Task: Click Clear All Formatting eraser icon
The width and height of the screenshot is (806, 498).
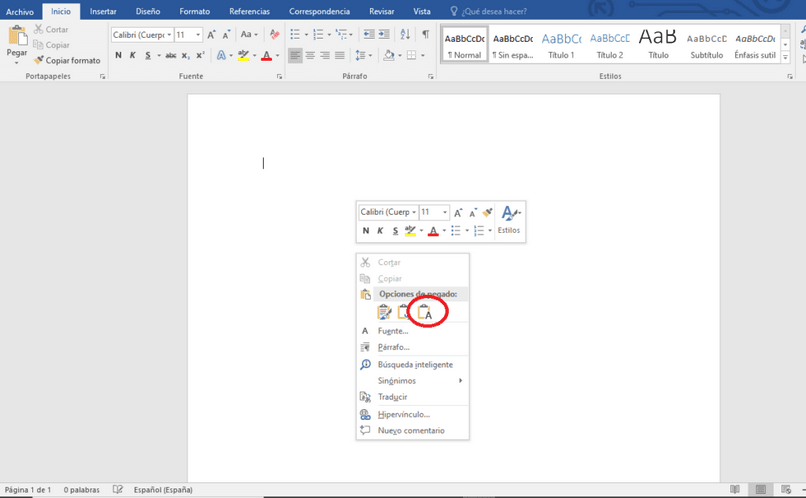Action: click(x=275, y=34)
